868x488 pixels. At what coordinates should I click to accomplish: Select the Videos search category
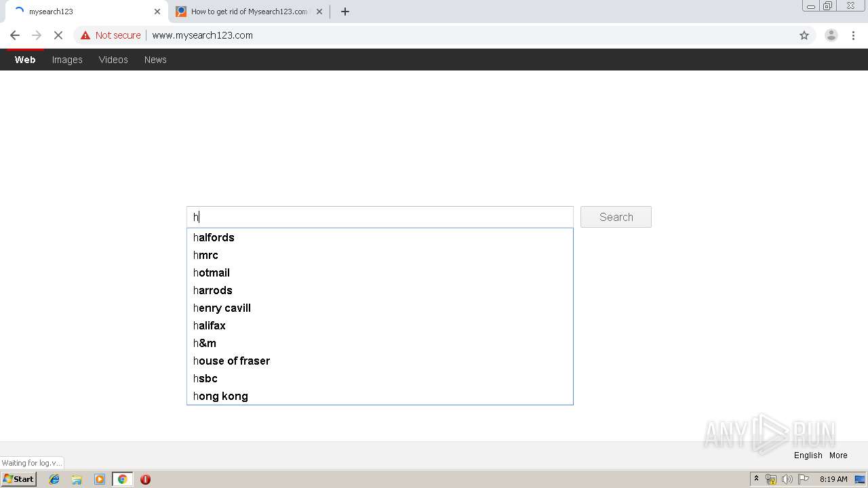point(113,60)
